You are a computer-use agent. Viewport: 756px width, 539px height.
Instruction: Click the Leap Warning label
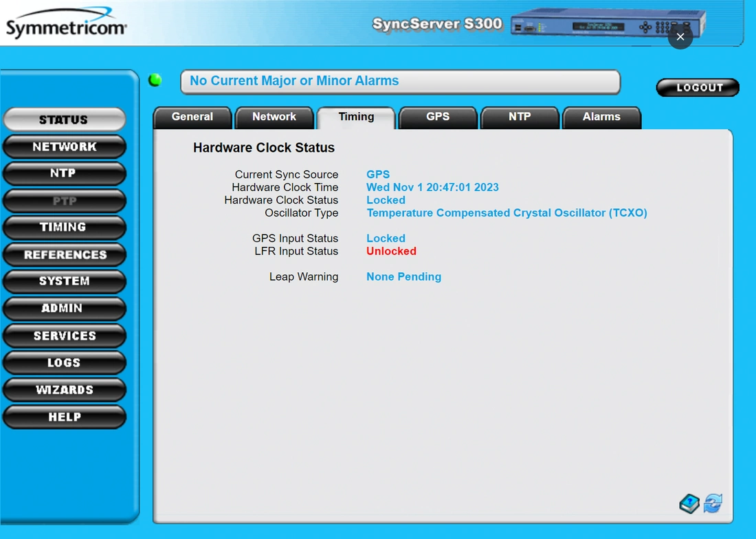[304, 277]
